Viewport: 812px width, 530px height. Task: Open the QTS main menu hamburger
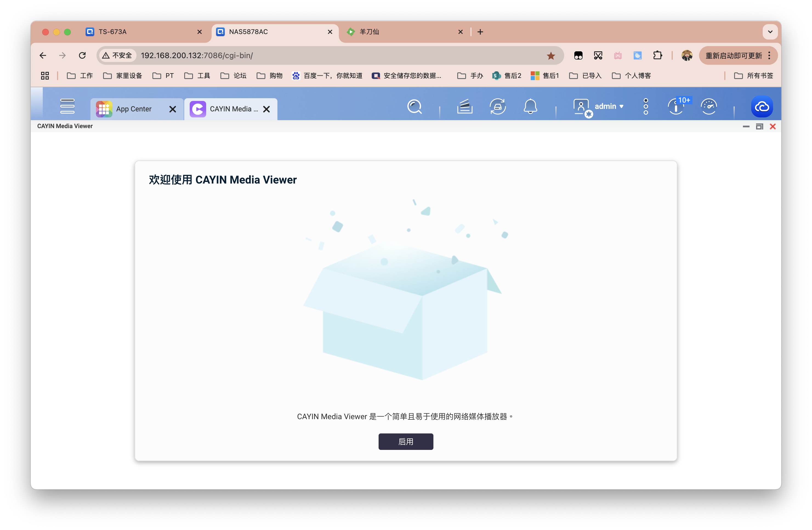67,106
